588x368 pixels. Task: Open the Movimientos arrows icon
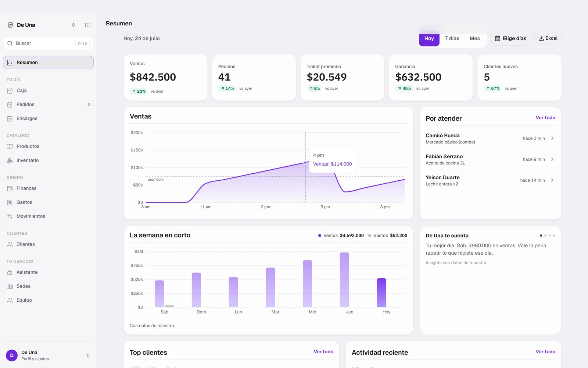click(10, 216)
